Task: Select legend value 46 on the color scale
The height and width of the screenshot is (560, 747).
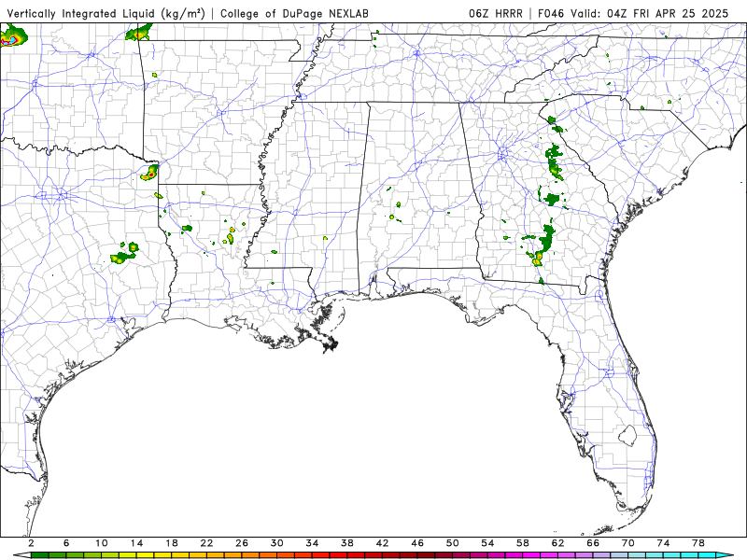Action: point(417,543)
